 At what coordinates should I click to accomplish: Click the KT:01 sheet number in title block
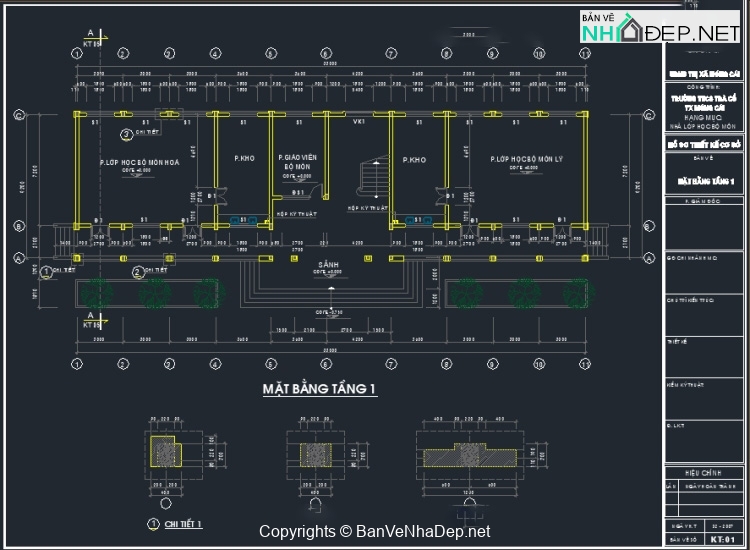tap(717, 538)
